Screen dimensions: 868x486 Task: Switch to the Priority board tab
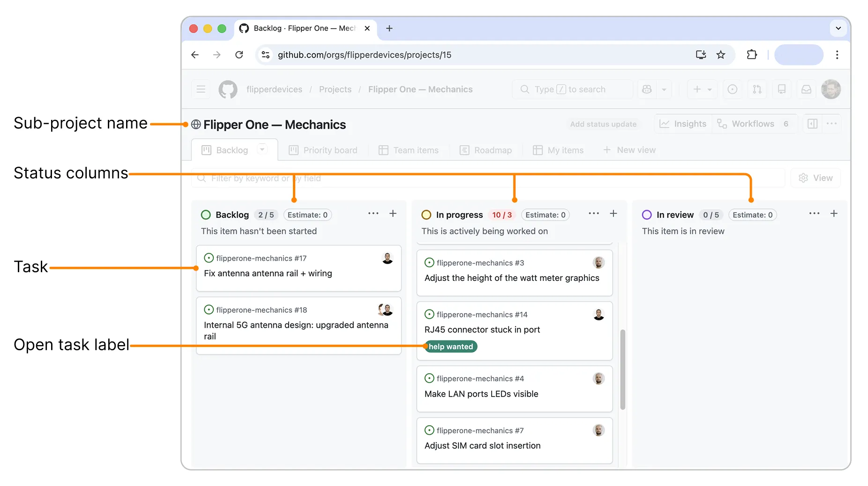[x=323, y=150]
